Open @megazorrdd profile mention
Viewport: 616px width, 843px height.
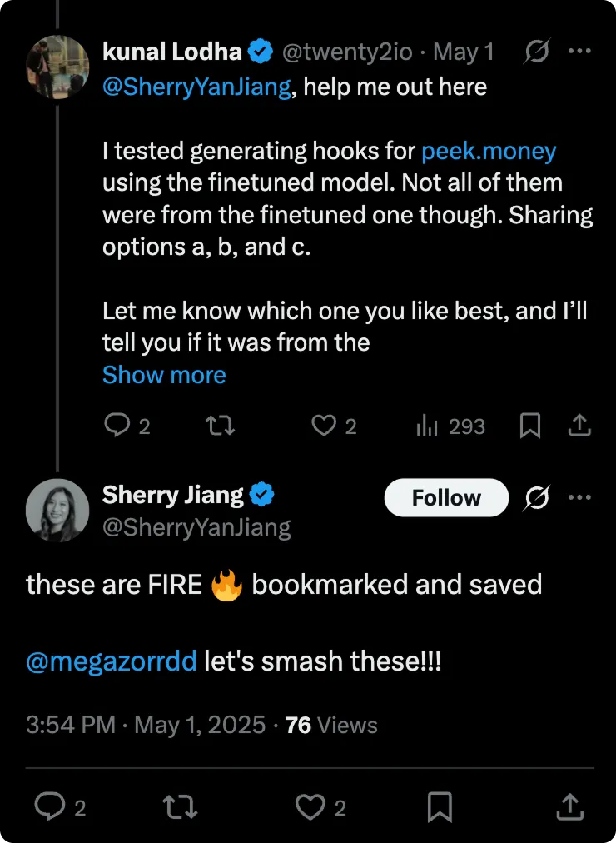coord(112,661)
